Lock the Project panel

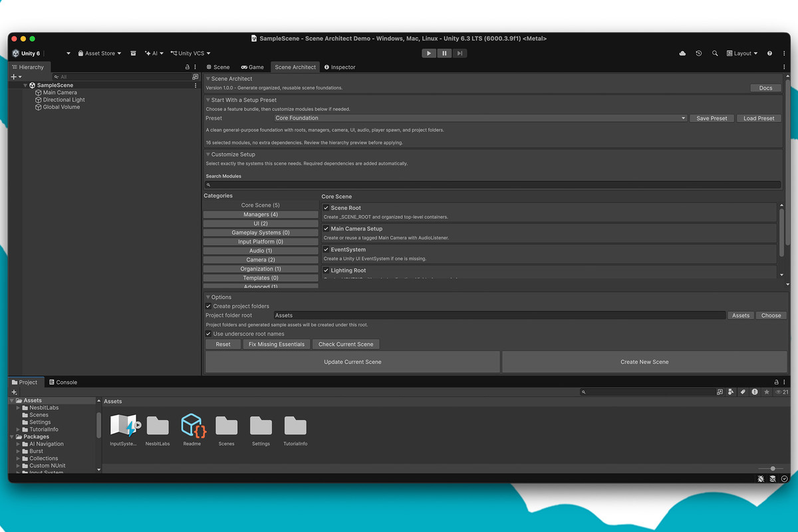pyautogui.click(x=776, y=382)
